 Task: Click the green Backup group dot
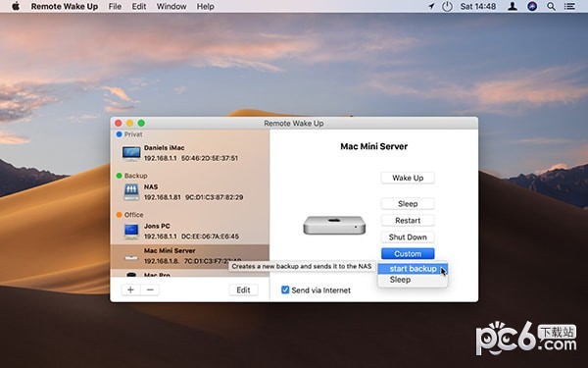pos(119,176)
